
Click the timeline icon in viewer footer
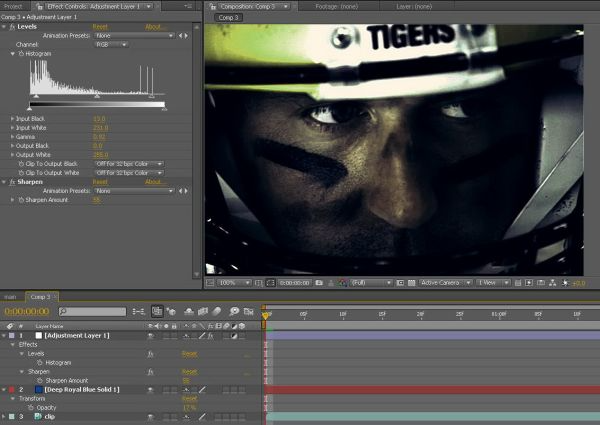541,283
